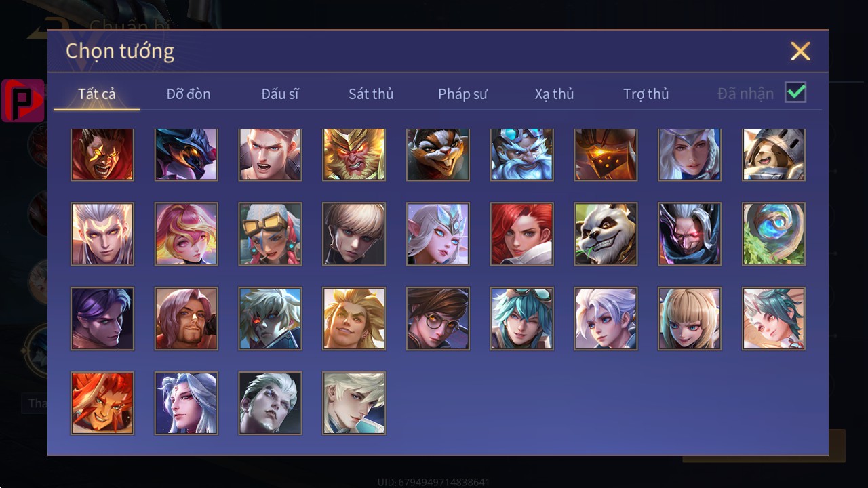
Task: Select the hero wearing round glasses
Action: point(437,319)
